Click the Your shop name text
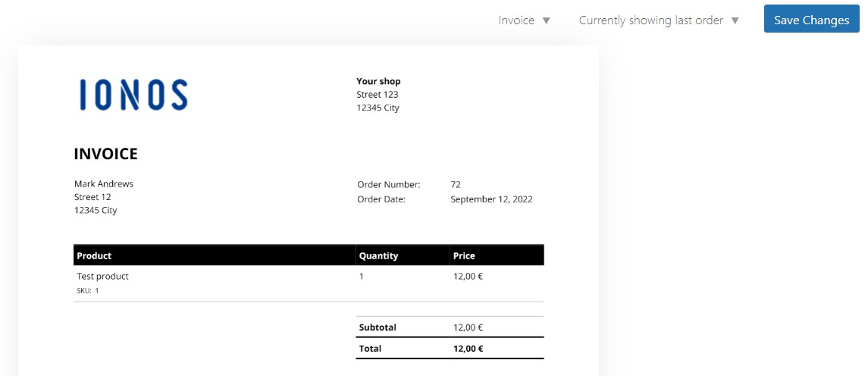Viewport: 868px width, 376px height. (x=378, y=81)
